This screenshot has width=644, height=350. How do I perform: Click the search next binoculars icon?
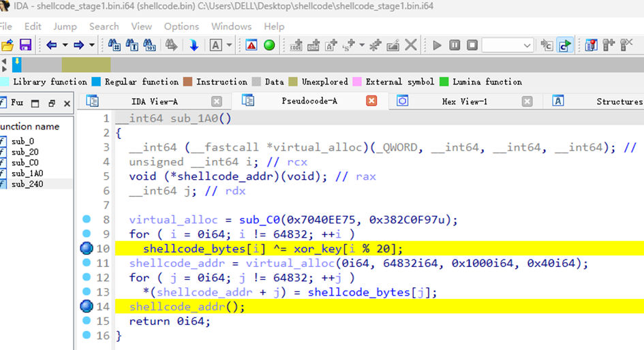click(x=171, y=45)
